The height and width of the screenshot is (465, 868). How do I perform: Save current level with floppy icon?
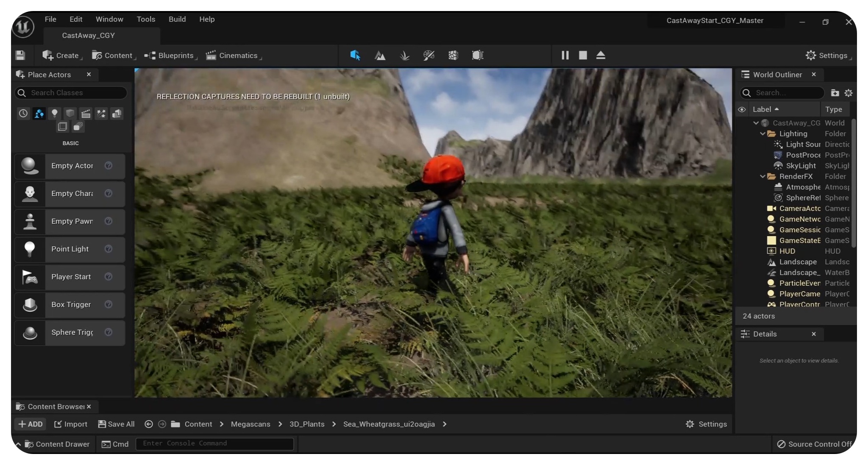(20, 56)
